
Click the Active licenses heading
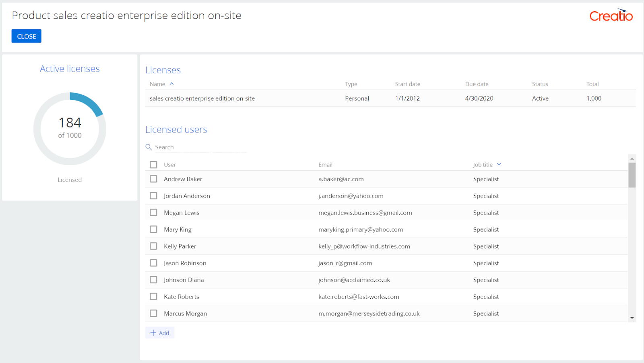[70, 69]
